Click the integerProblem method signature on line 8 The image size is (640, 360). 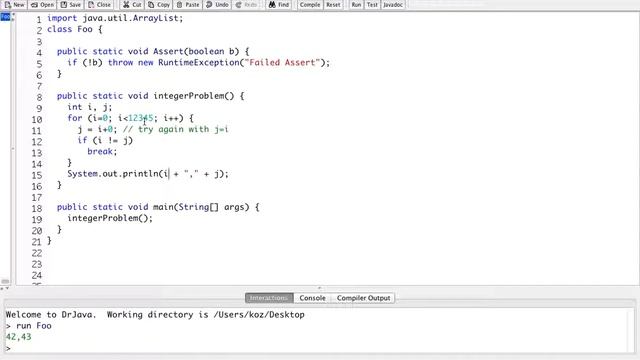tap(151, 96)
